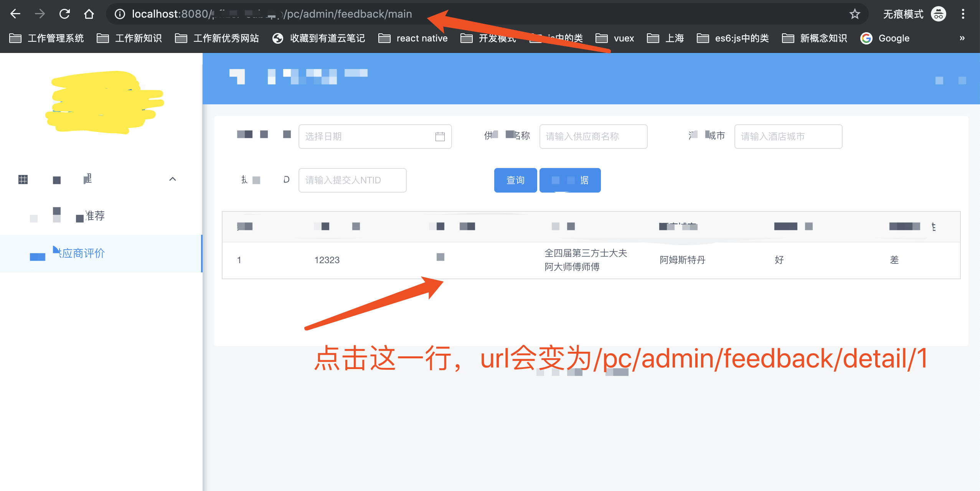Click the incognito mode icon
Screen dimensions: 980x491
click(x=939, y=14)
